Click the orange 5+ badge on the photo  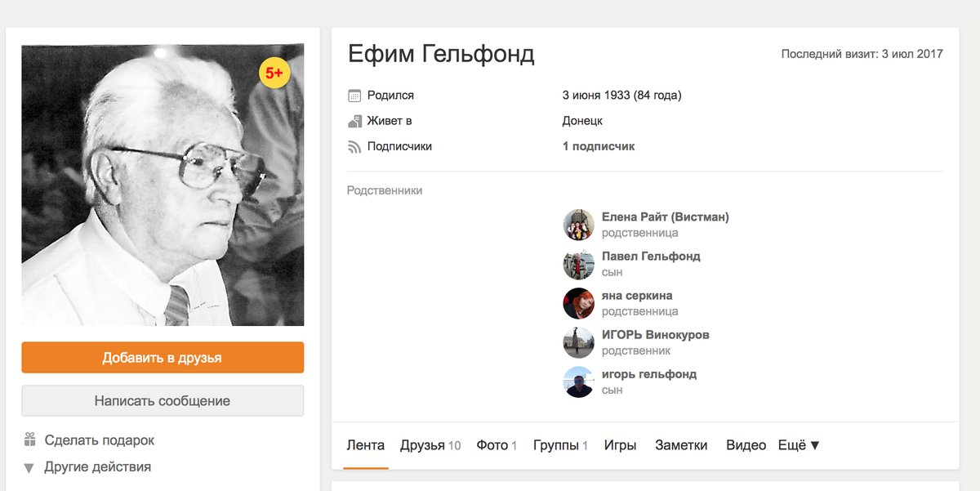coord(273,73)
